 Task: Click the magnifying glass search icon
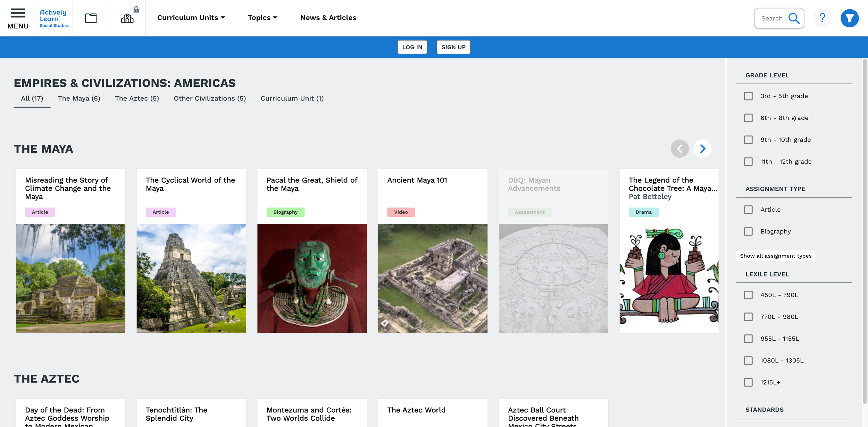(794, 18)
